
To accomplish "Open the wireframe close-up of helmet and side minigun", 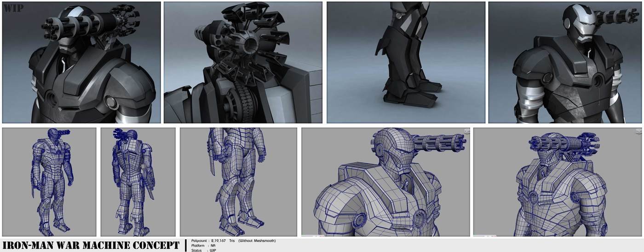I will [385, 182].
